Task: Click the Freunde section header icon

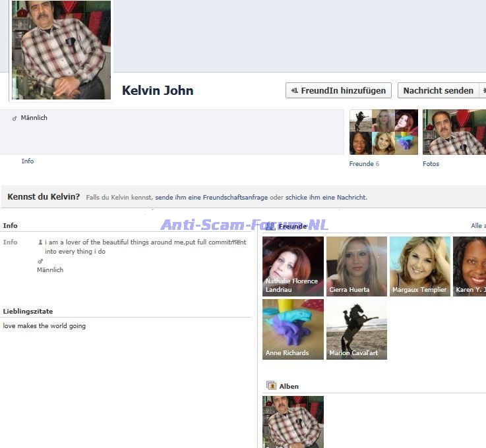Action: (270, 226)
